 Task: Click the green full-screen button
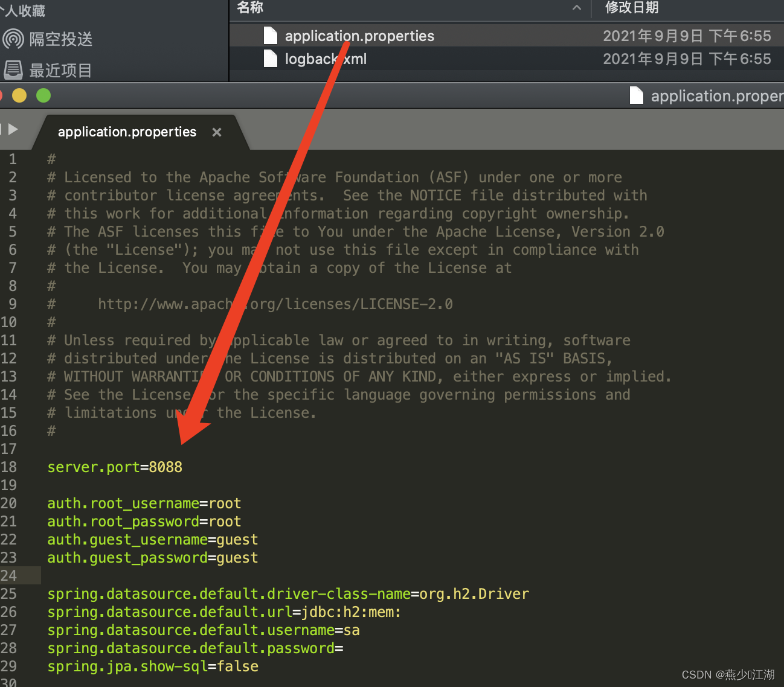click(x=43, y=95)
